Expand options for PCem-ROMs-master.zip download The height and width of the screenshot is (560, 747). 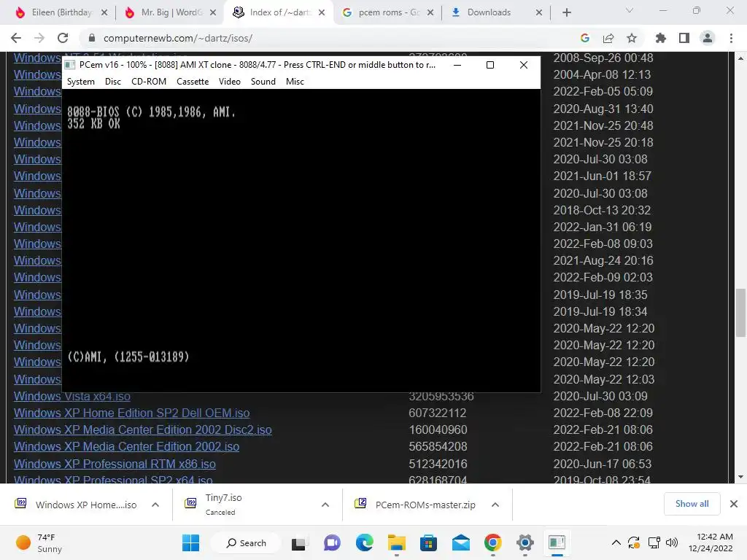click(495, 505)
